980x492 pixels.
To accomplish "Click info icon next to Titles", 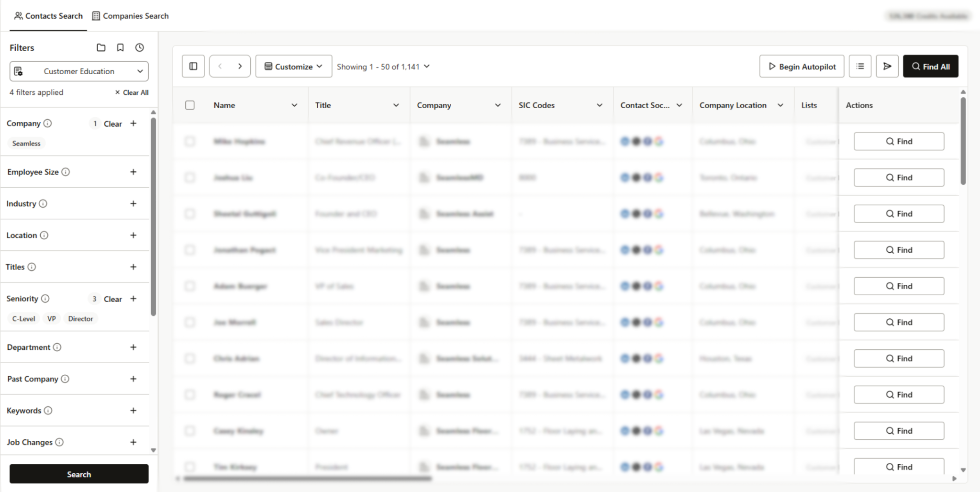I will tap(32, 267).
